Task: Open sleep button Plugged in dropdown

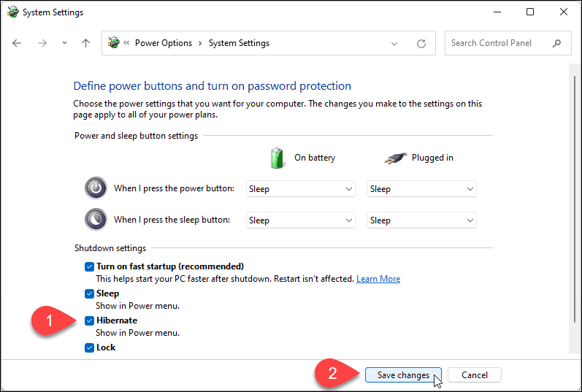Action: pos(421,220)
